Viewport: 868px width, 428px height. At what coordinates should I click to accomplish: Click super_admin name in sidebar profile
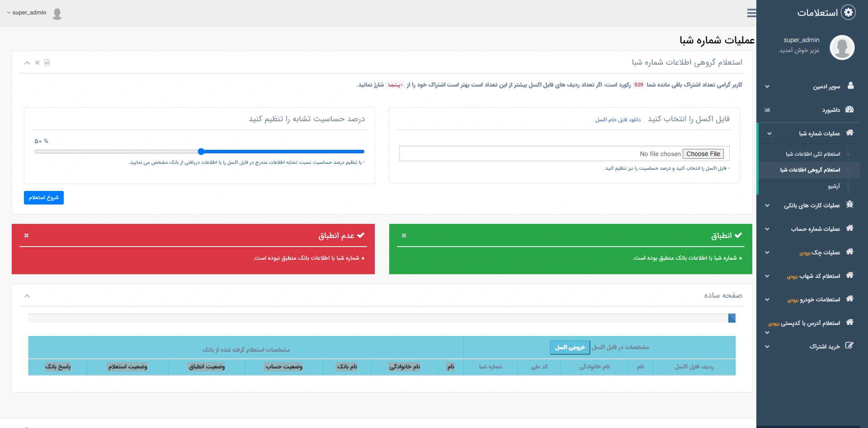(801, 40)
